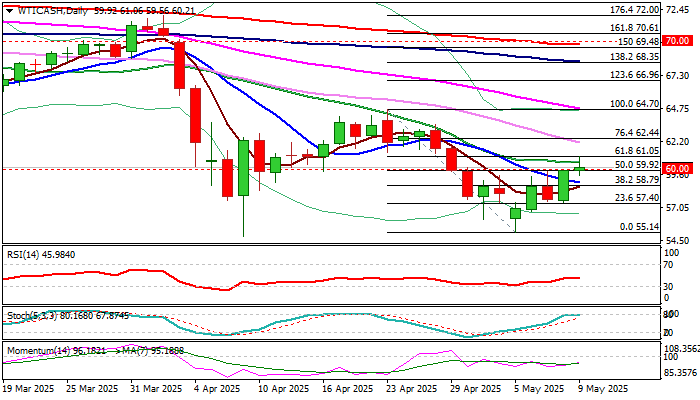Click the red 60.00 price level tag
700x400 pixels.
[677, 169]
